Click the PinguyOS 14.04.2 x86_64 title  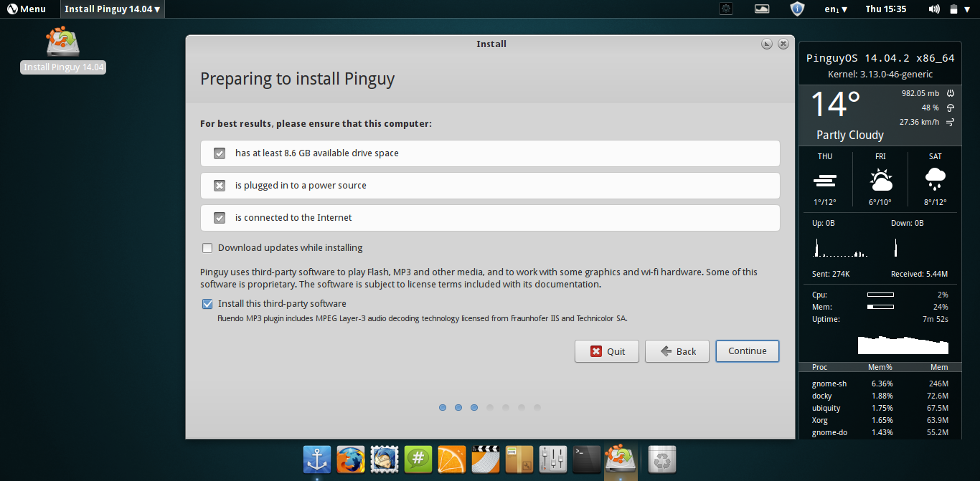click(x=880, y=58)
